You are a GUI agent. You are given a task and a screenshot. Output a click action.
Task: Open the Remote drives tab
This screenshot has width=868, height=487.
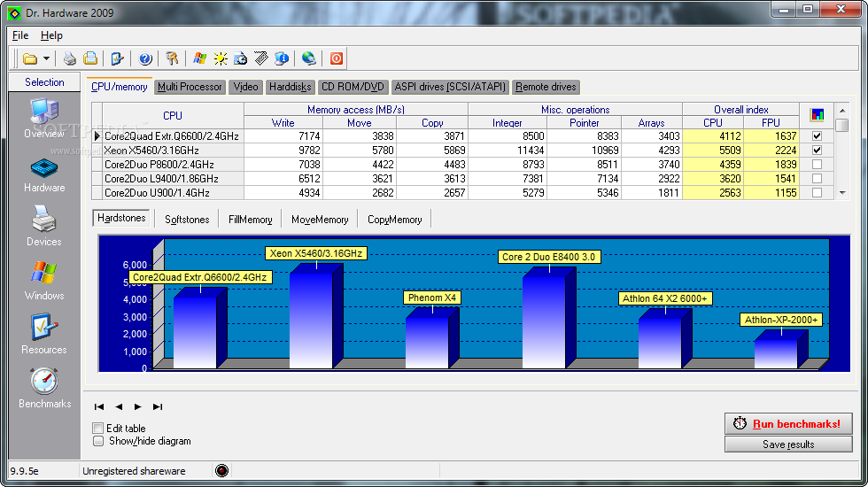(x=546, y=87)
